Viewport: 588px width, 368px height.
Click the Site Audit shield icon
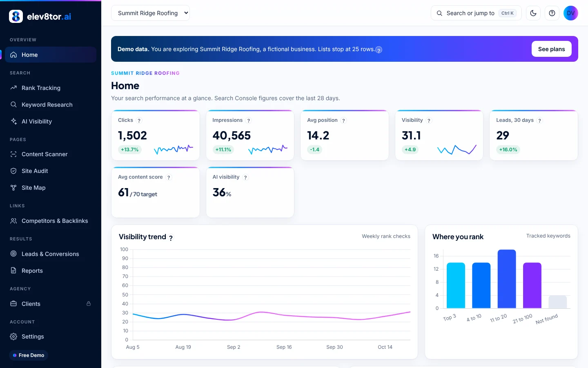(13, 171)
